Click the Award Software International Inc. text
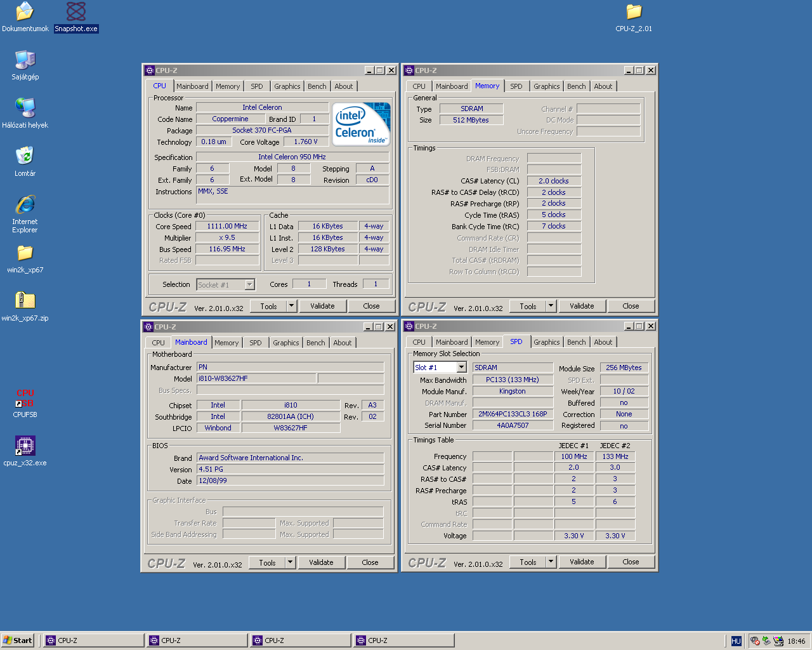This screenshot has height=650, width=812. click(251, 458)
